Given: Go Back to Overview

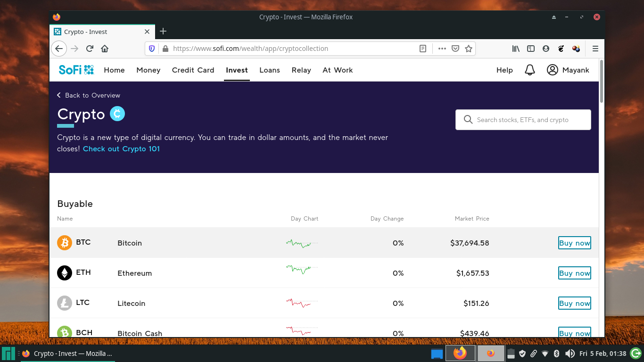Looking at the screenshot, I should click(x=89, y=95).
